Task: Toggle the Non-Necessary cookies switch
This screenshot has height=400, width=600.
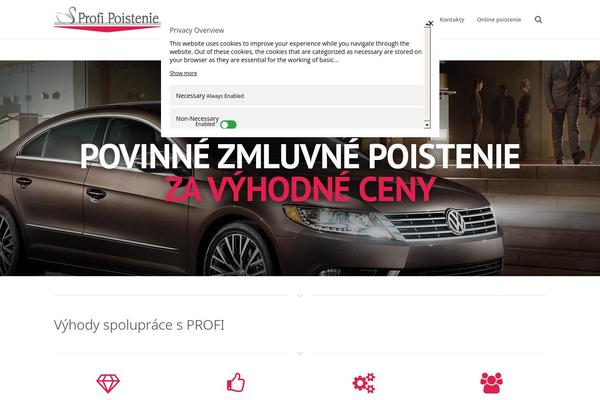Action: point(228,124)
